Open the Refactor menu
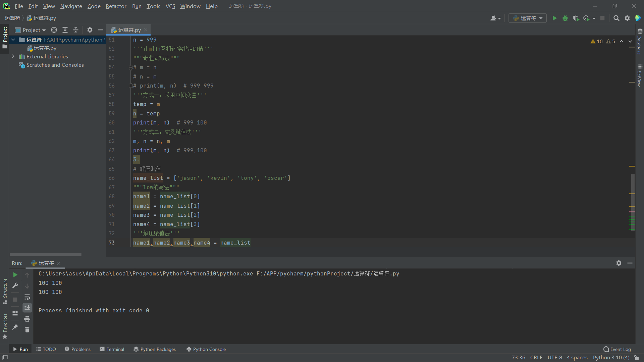 [x=116, y=6]
